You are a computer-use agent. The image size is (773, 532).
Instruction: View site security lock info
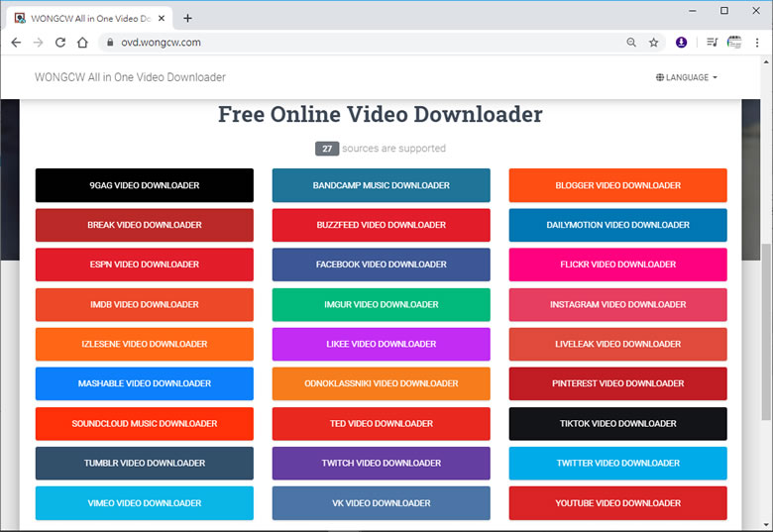click(110, 43)
